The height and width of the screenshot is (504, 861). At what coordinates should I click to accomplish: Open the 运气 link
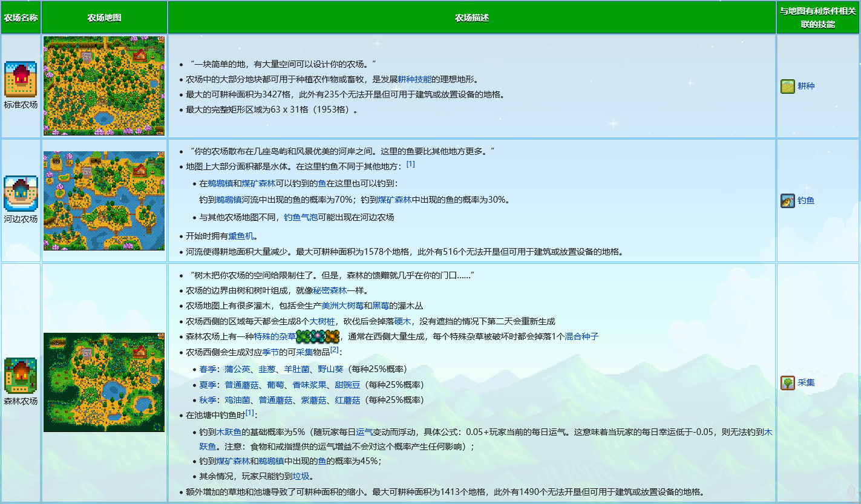364,432
